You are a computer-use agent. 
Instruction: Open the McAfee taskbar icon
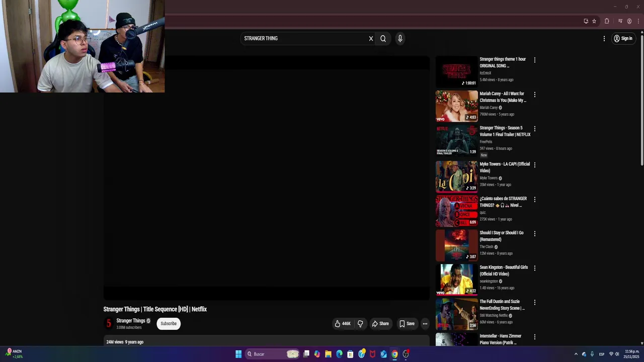pyautogui.click(x=372, y=354)
